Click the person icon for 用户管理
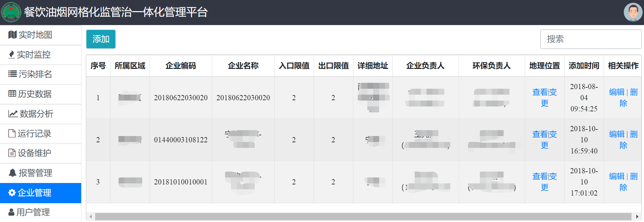644x222 pixels. [x=11, y=212]
